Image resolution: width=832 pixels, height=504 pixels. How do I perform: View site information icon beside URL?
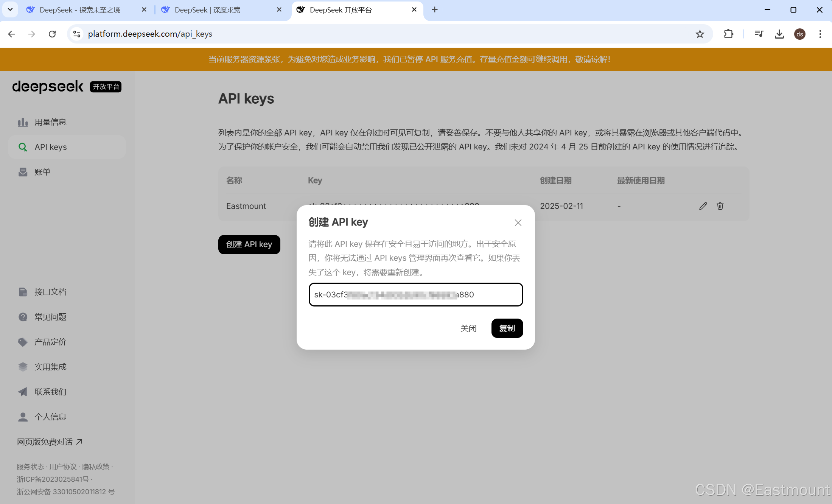(77, 34)
